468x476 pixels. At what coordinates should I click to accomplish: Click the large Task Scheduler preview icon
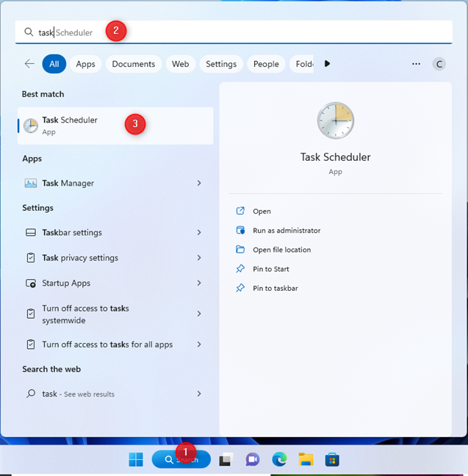point(336,120)
